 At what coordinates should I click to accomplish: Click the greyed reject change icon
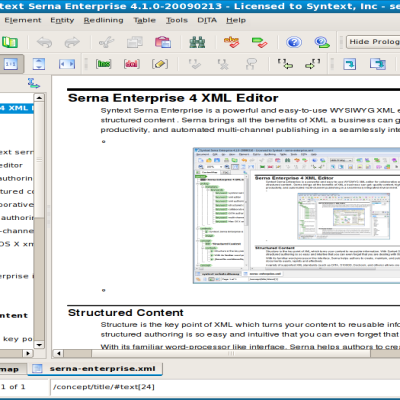pyautogui.click(x=223, y=64)
